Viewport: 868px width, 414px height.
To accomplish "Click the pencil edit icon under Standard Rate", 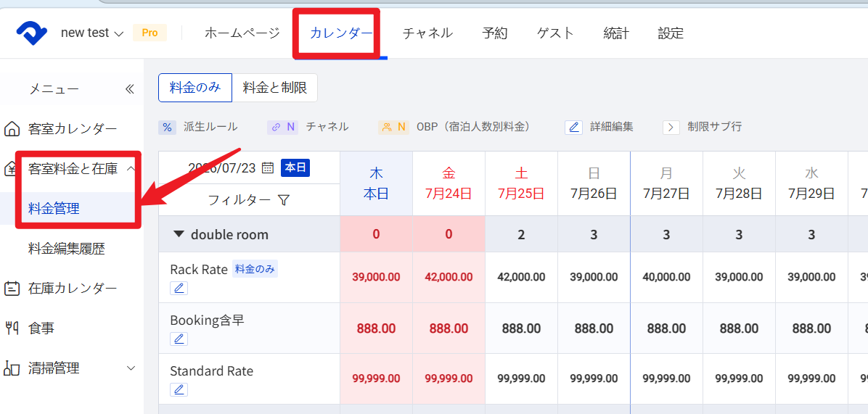I will coord(179,389).
